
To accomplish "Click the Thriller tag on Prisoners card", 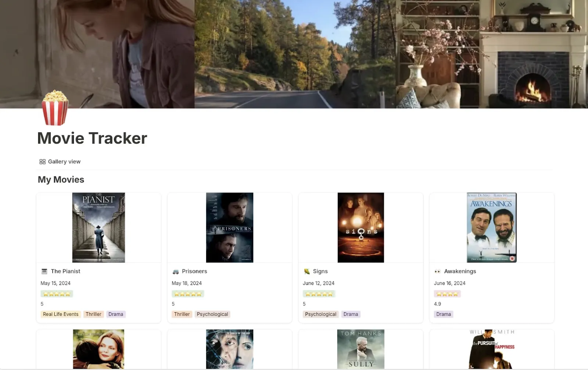I will tap(182, 314).
